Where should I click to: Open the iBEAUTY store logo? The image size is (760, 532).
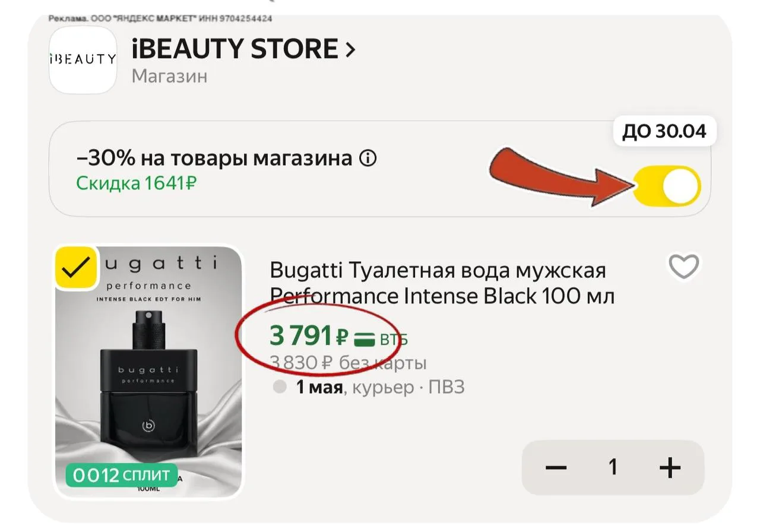pyautogui.click(x=83, y=59)
